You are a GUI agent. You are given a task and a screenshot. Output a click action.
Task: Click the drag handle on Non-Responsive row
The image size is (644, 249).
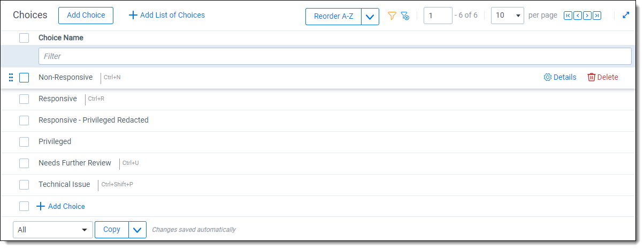[x=11, y=78]
